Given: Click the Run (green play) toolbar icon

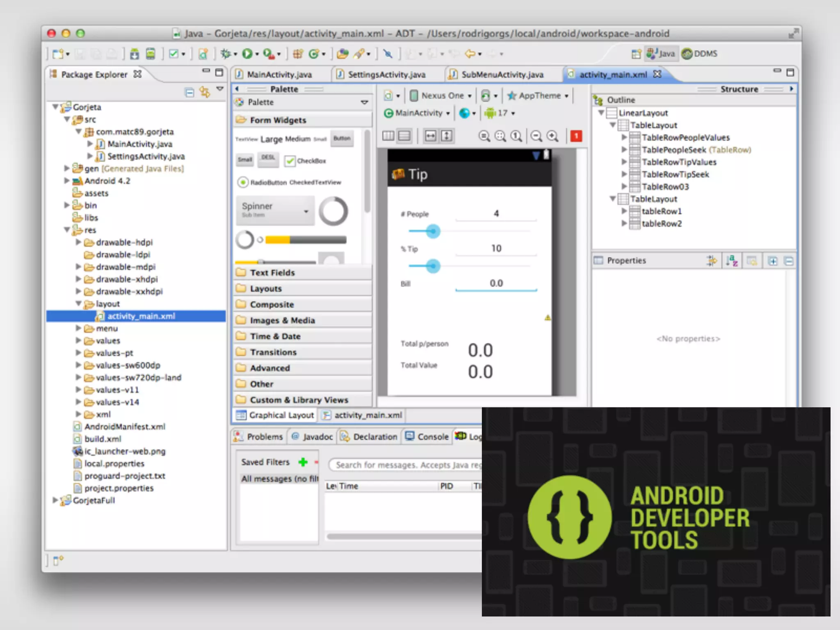Looking at the screenshot, I should [247, 54].
